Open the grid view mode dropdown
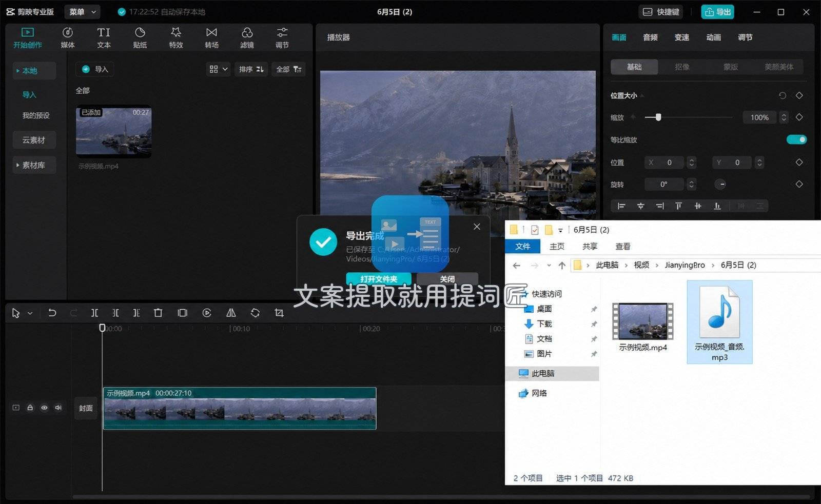The image size is (821, 504). (219, 69)
